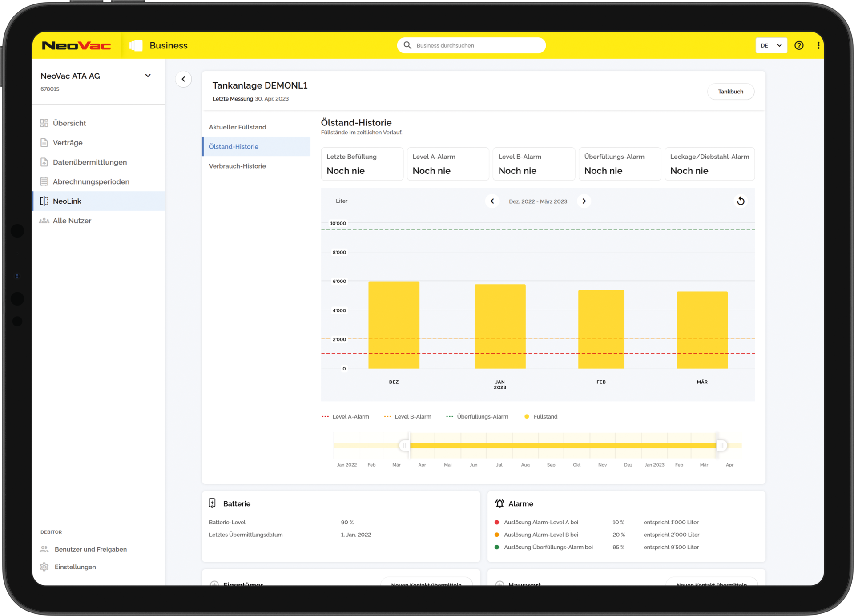Click the back arrow beside Tankanlage DEMONL1

pos(183,79)
